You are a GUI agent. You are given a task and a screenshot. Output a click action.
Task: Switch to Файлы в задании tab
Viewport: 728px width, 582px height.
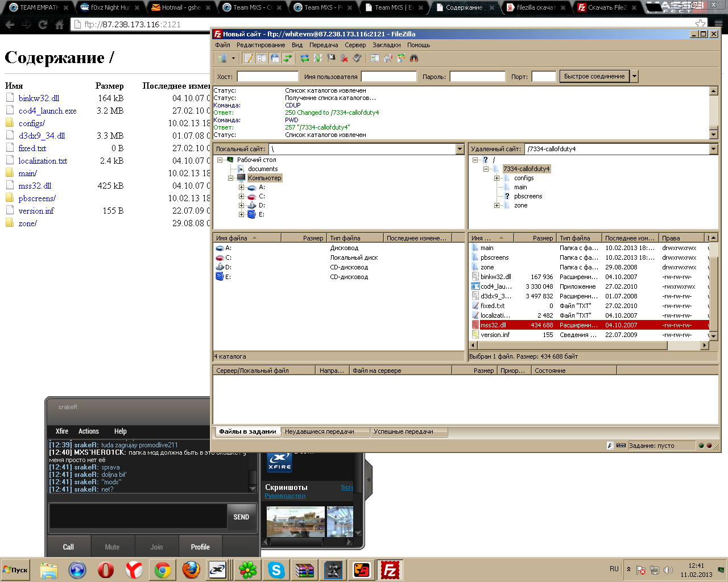coord(247,432)
